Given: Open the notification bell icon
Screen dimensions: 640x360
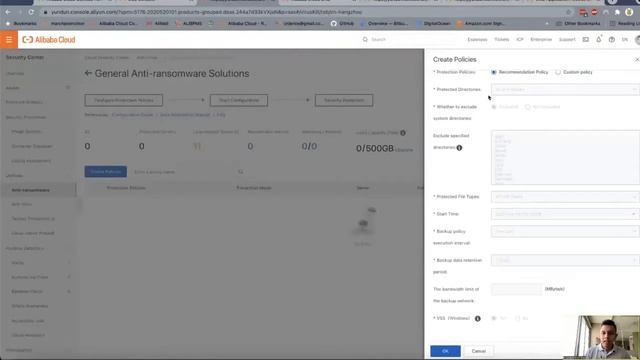Looking at the screenshot, I should coord(598,40).
